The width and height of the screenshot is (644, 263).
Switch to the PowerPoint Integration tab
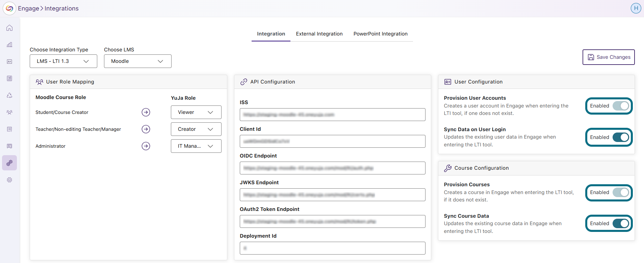pyautogui.click(x=381, y=34)
